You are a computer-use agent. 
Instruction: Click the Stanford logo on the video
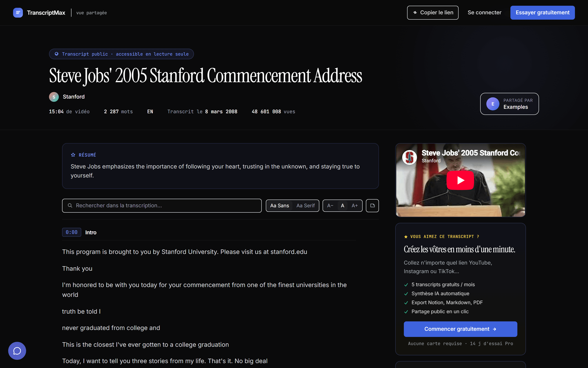click(x=409, y=157)
